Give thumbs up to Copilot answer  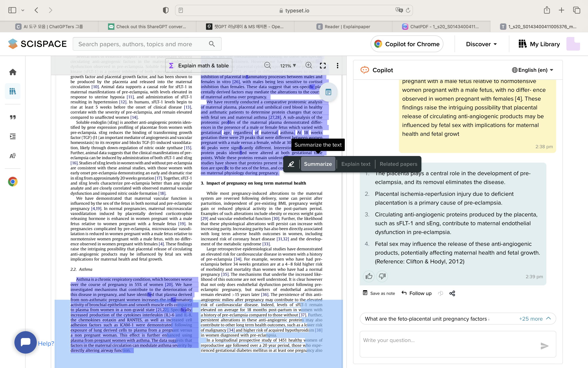369,276
